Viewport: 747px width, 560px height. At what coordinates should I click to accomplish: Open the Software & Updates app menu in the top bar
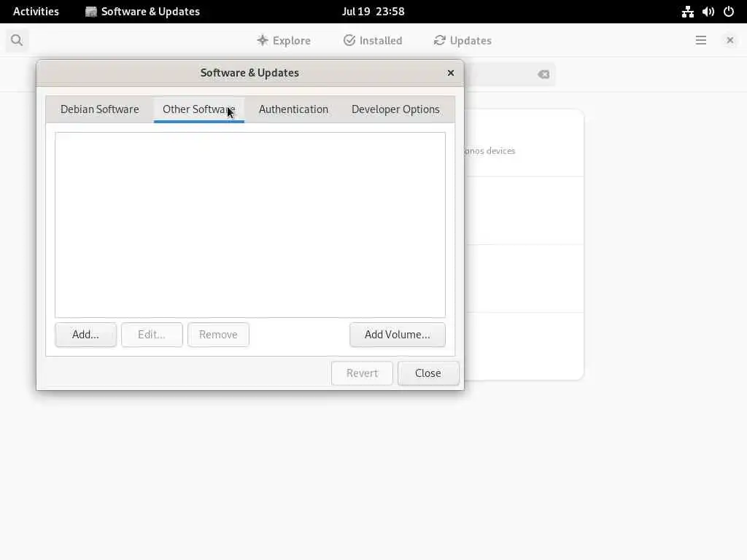(142, 12)
